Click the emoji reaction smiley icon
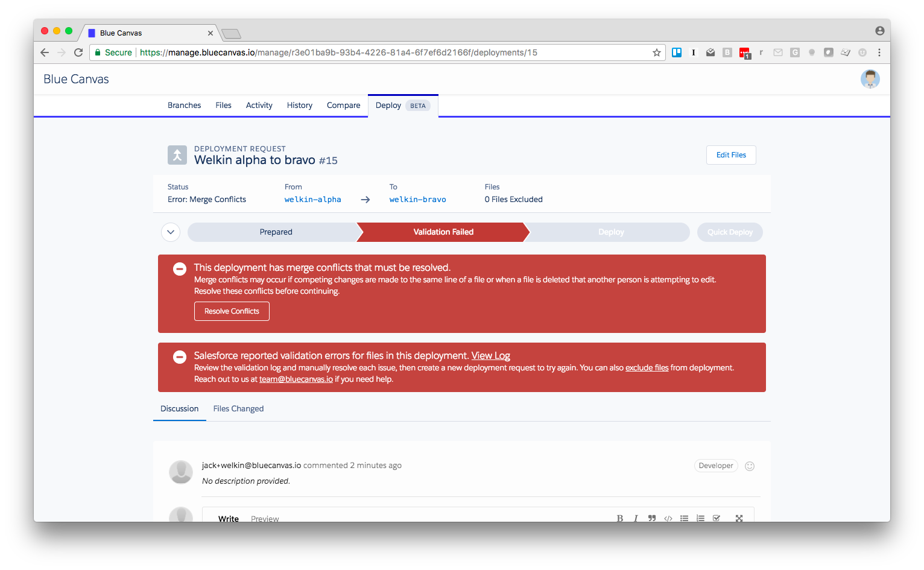924x570 pixels. 750,466
